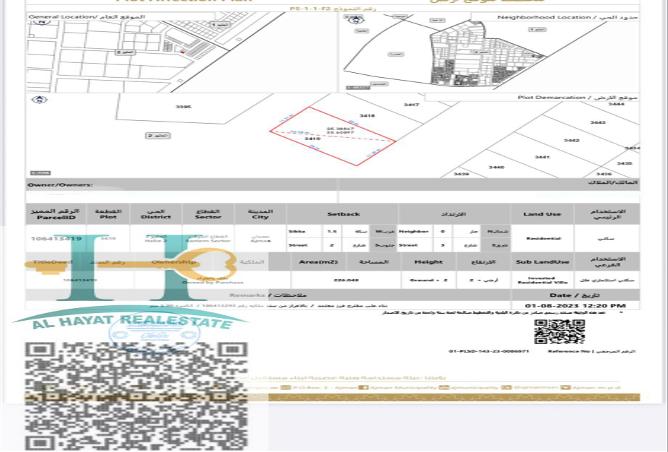The image size is (668, 452).
Task: Click plot number 3440 on the map
Action: click(496, 167)
